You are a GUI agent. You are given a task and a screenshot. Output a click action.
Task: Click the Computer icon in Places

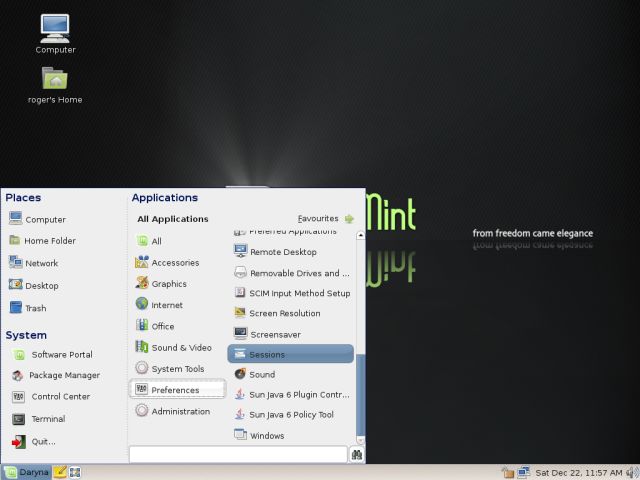point(16,218)
